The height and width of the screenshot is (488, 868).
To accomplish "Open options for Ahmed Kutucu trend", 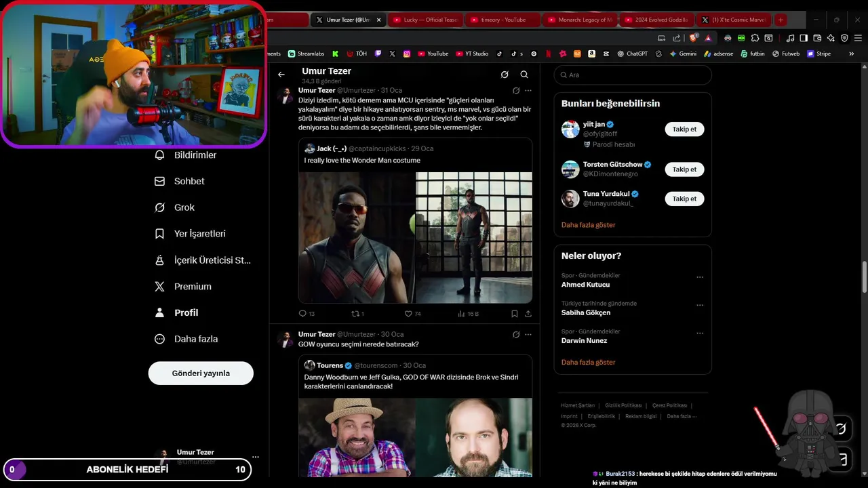I will pos(700,277).
